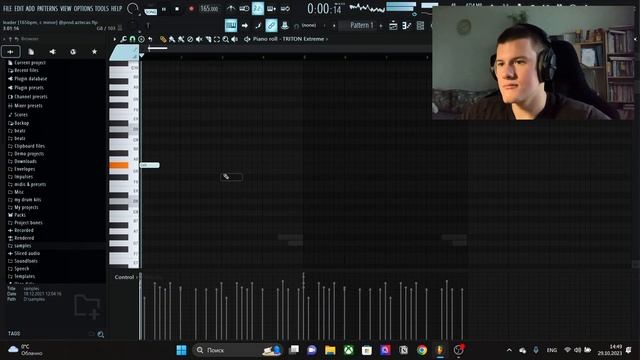Expand Packs folder in browser

(17, 215)
